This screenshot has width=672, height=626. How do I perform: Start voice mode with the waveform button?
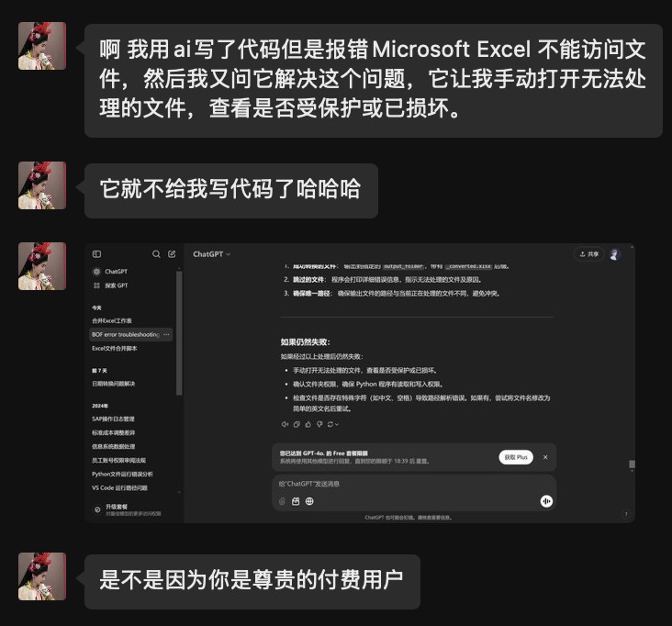[x=546, y=501]
